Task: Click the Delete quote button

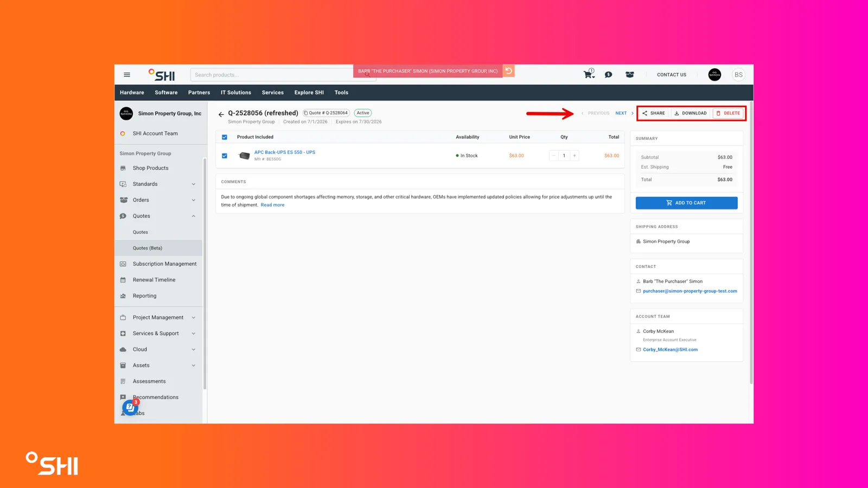Action: 728,113
